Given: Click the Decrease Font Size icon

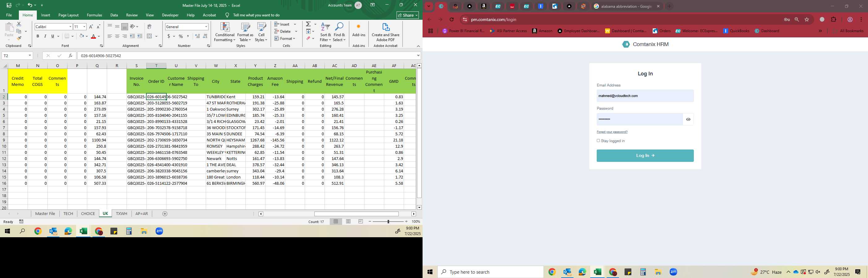Looking at the screenshot, I should [98, 27].
